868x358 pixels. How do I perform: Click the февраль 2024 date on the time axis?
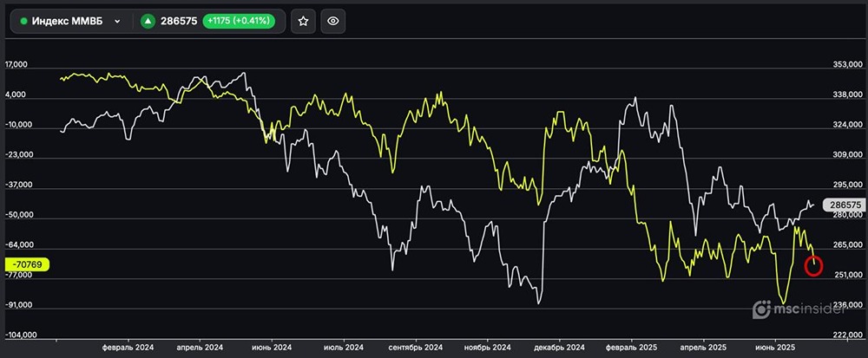tap(126, 347)
